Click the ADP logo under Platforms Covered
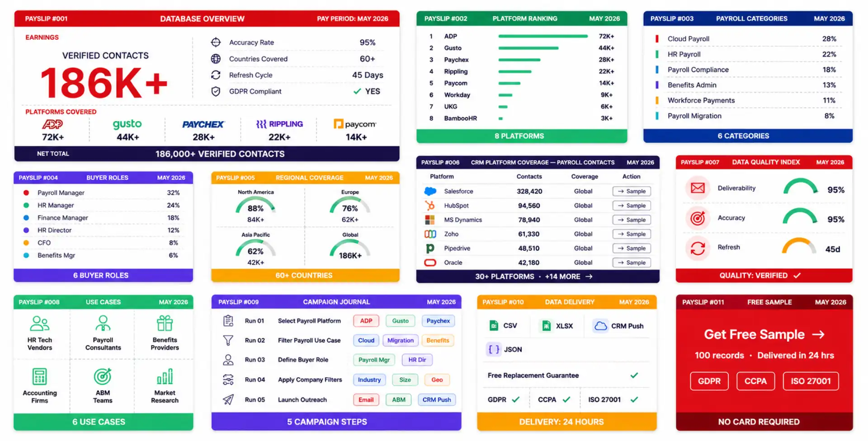Screen dimensions: 868x441 tap(52, 124)
